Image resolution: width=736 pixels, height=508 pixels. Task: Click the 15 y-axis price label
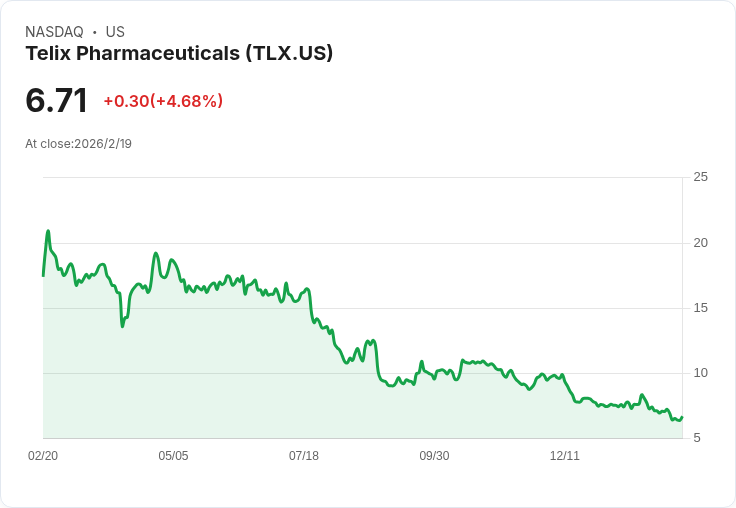[700, 308]
